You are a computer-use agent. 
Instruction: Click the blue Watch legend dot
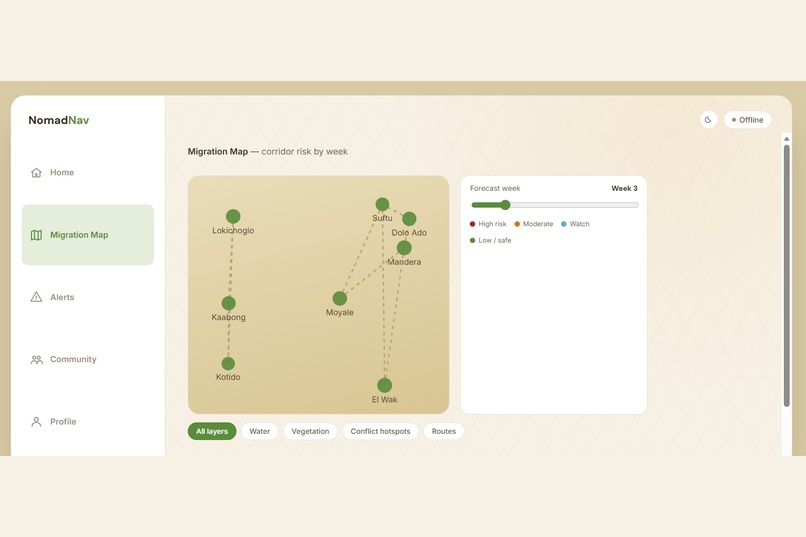click(563, 224)
